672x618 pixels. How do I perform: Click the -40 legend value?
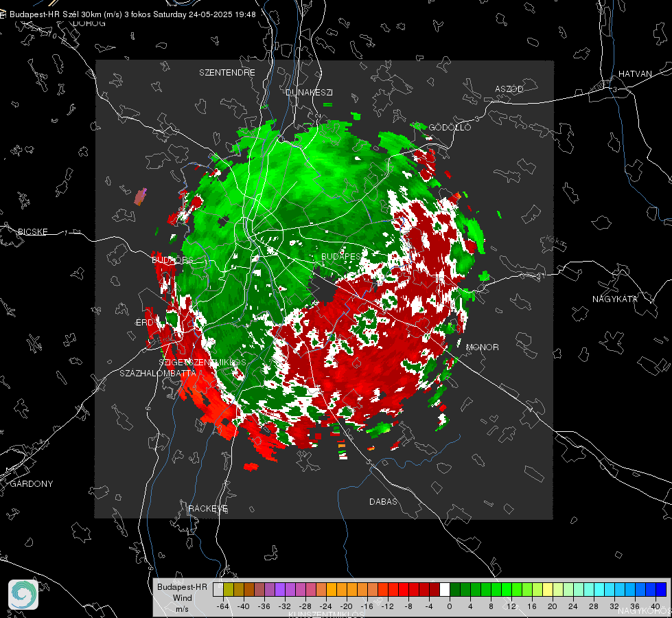point(244,606)
